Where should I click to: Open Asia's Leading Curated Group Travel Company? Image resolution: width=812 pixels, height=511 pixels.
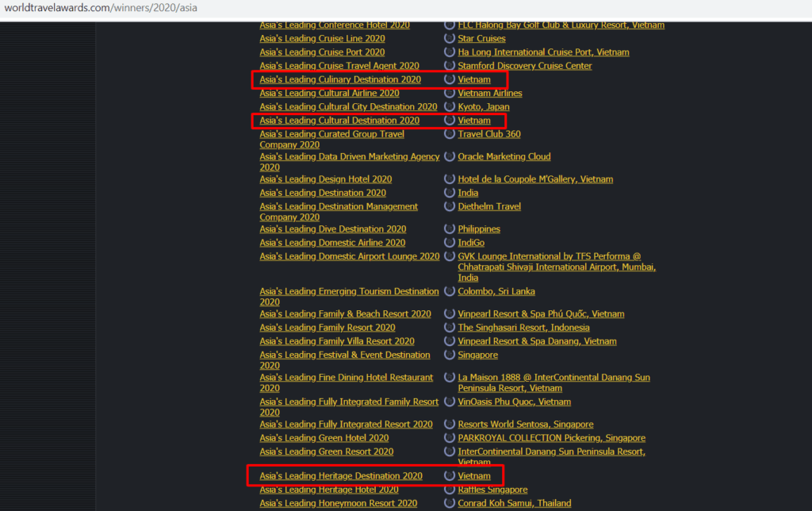click(x=332, y=139)
